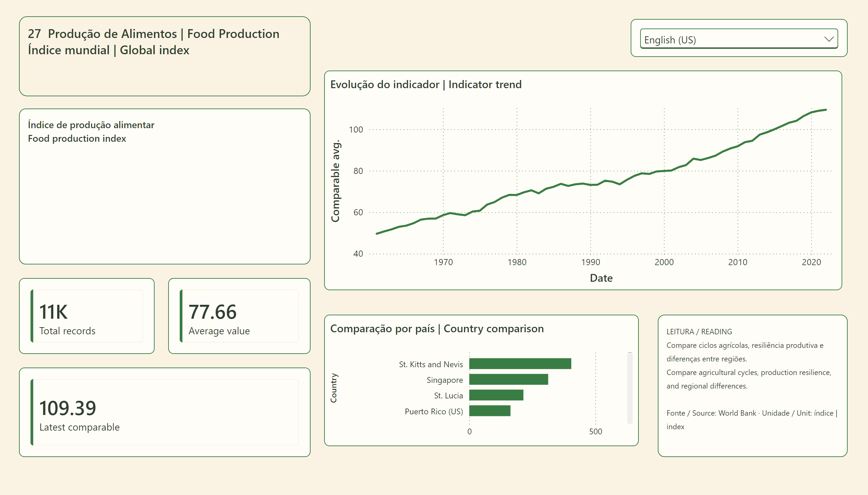This screenshot has width=868, height=495.
Task: Click the Date axis label
Action: [601, 278]
